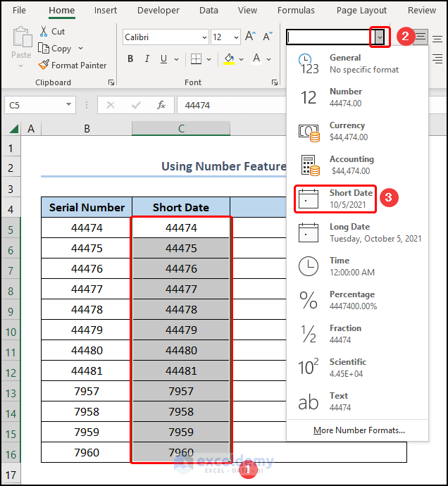The height and width of the screenshot is (486, 448).
Task: Open the Developer ribbon tab
Action: tap(158, 11)
